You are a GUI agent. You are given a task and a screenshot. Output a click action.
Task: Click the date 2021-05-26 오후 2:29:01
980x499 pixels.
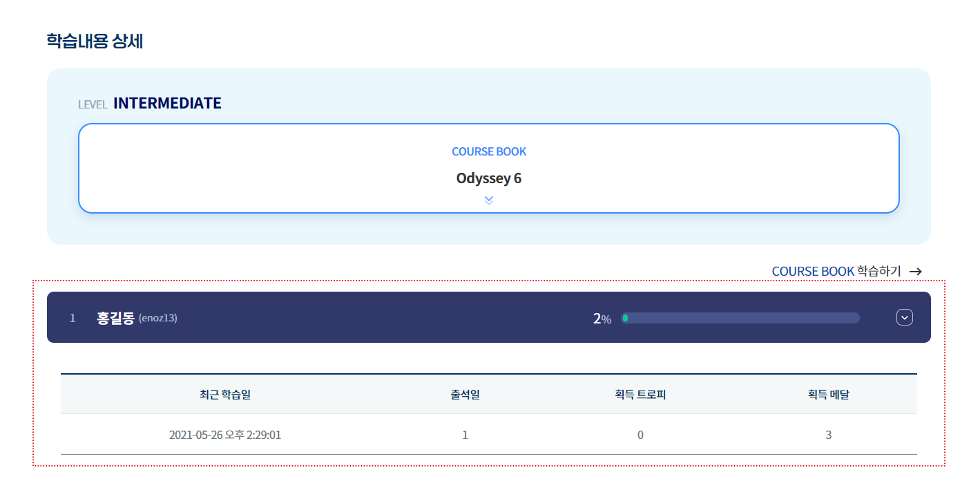225,435
